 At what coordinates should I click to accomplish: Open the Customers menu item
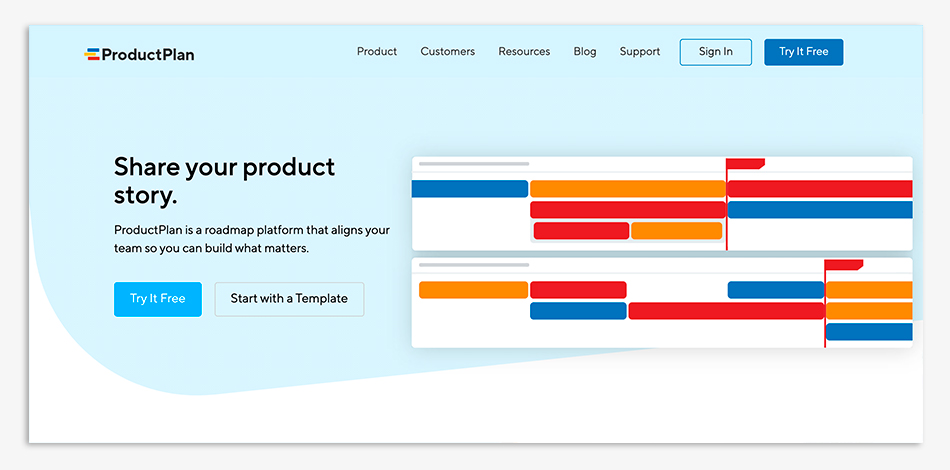pyautogui.click(x=448, y=51)
